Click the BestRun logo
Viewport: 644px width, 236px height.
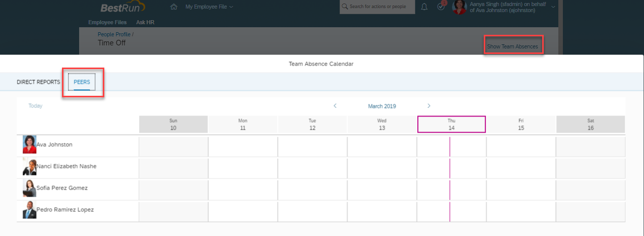(123, 7)
